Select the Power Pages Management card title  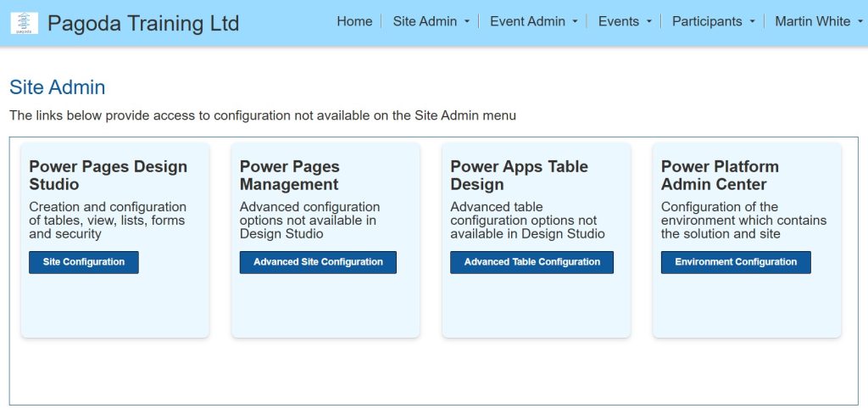click(x=290, y=175)
